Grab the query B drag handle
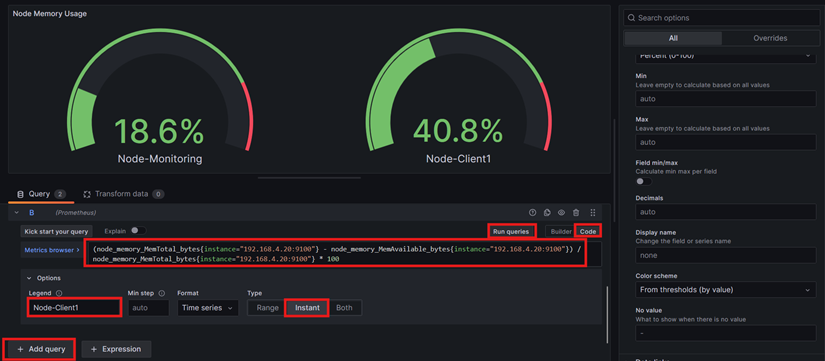Image resolution: width=825 pixels, height=361 pixels. tap(592, 213)
